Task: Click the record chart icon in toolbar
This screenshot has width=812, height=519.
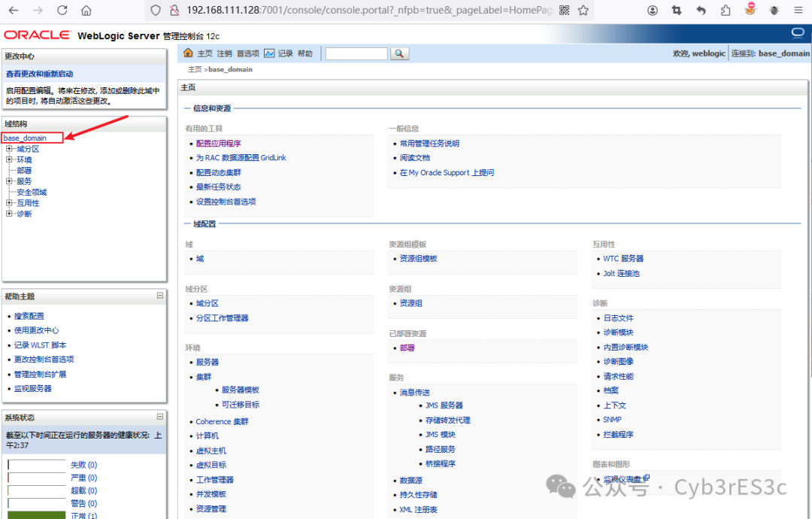Action: point(269,53)
